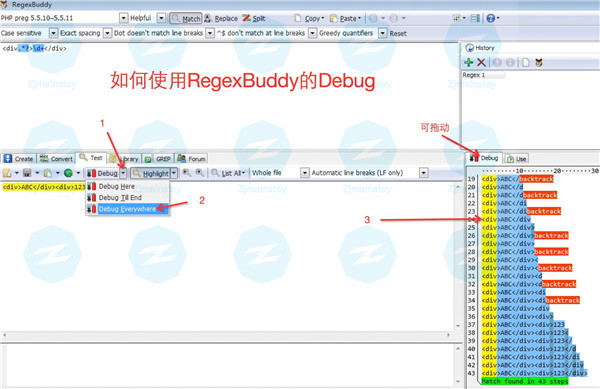Open Greedy quantifiers dropdown

coord(383,33)
